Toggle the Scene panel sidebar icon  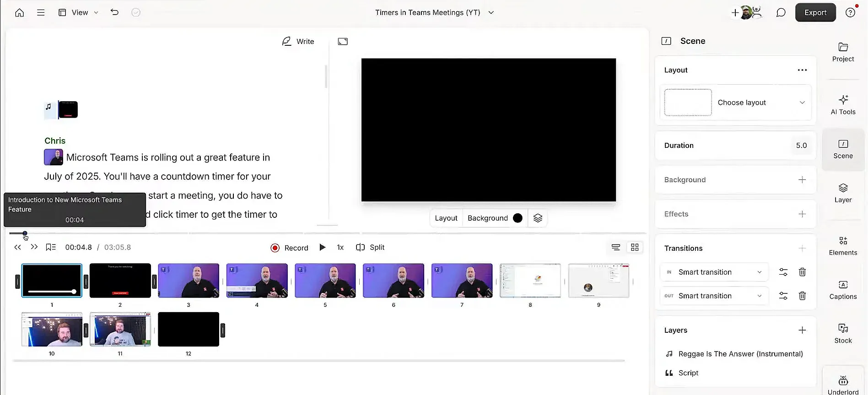click(666, 41)
